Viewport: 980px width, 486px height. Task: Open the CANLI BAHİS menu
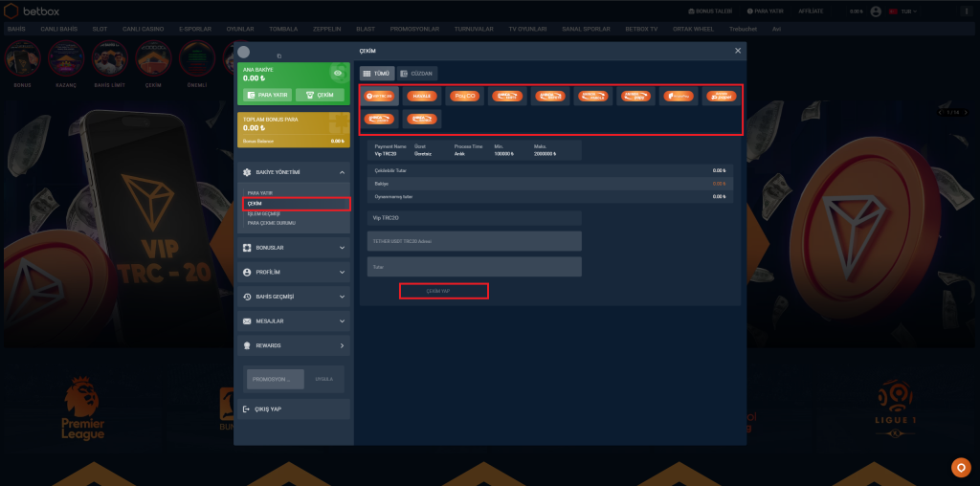coord(60,30)
